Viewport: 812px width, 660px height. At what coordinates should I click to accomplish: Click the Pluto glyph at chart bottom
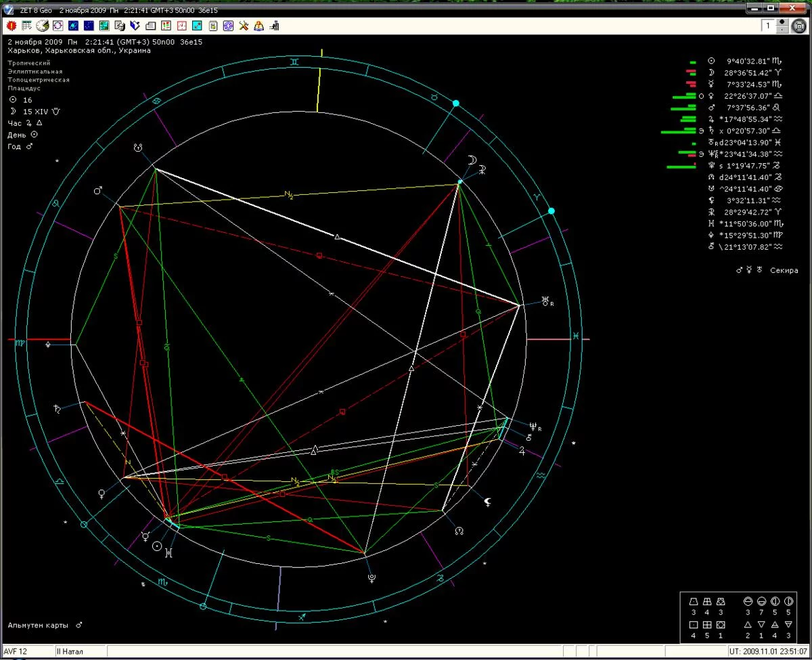coord(371,577)
